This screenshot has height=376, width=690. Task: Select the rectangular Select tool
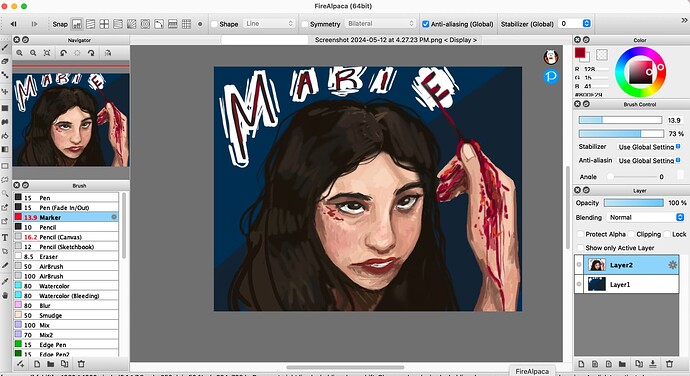coord(5,166)
